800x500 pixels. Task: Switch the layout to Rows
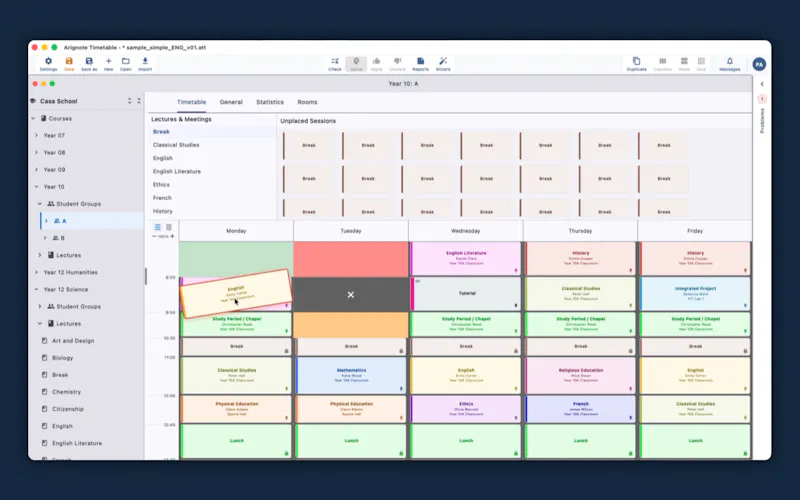(x=684, y=64)
